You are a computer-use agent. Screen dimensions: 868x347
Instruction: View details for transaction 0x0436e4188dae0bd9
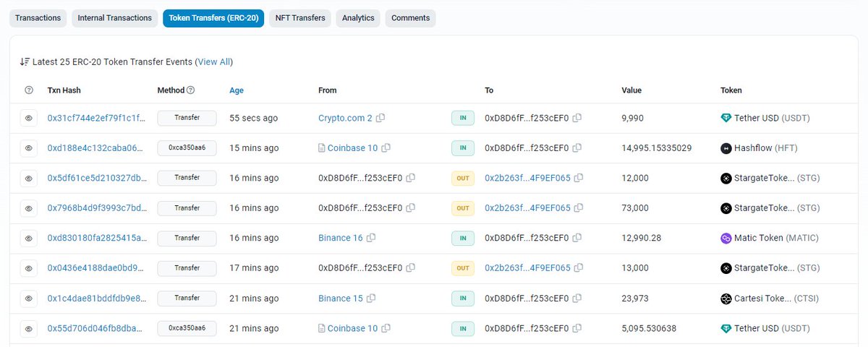click(29, 268)
